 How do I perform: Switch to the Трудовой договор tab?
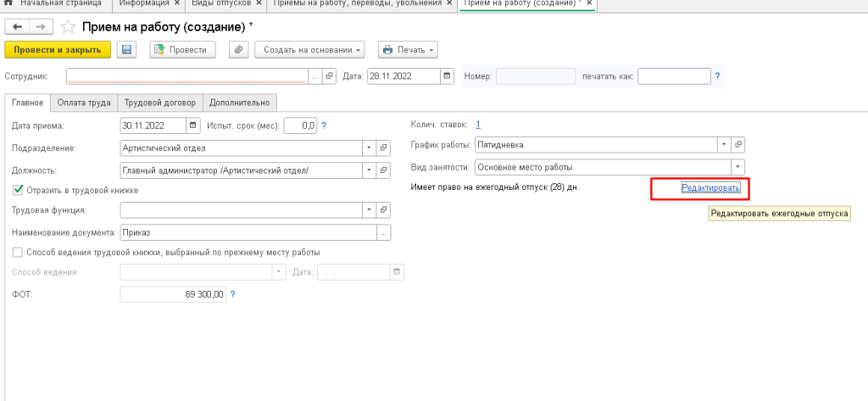[160, 103]
